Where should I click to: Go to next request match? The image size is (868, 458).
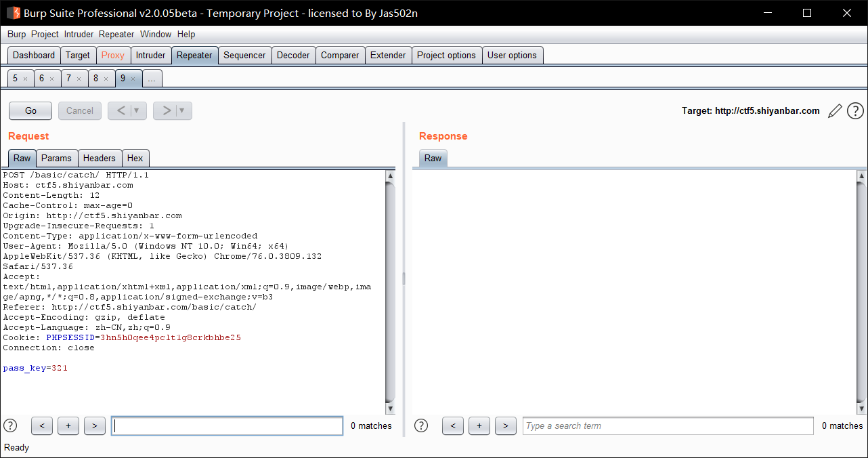tap(95, 425)
